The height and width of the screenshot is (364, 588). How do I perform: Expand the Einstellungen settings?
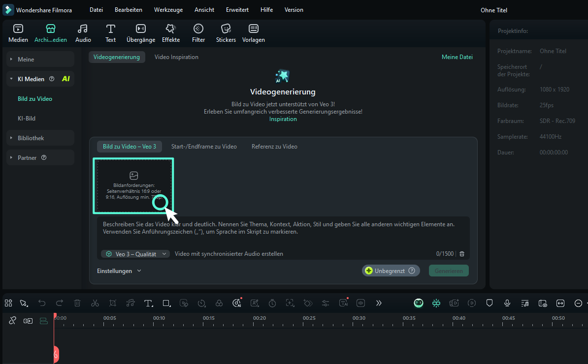(x=119, y=271)
